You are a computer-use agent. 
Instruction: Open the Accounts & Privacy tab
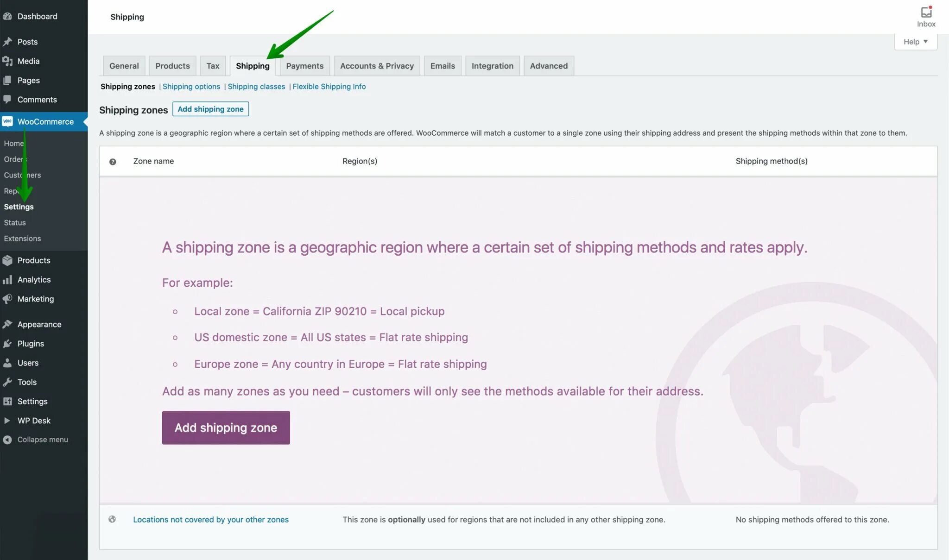377,66
